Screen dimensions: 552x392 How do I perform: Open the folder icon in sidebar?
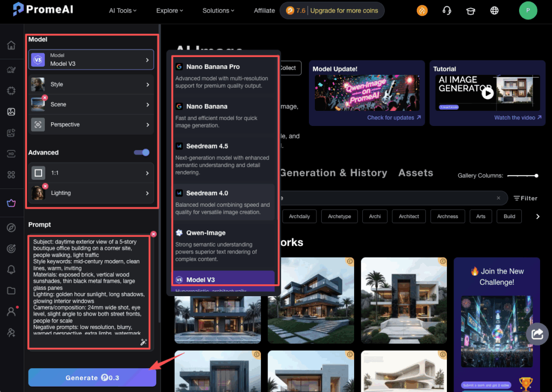click(x=11, y=291)
